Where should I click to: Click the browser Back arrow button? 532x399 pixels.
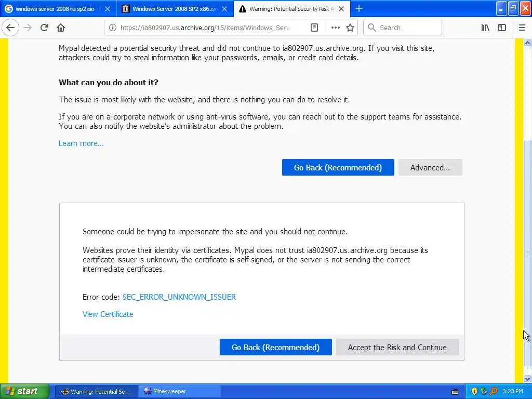point(10,28)
